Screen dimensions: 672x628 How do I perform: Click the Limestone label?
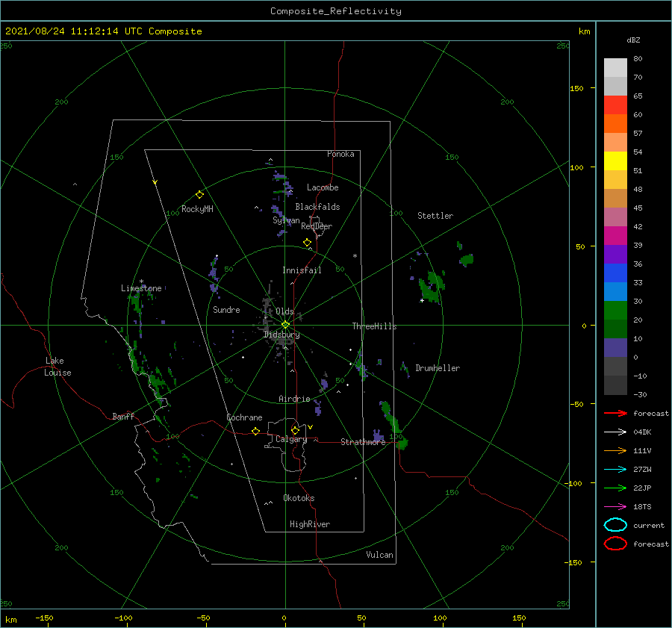point(141,288)
